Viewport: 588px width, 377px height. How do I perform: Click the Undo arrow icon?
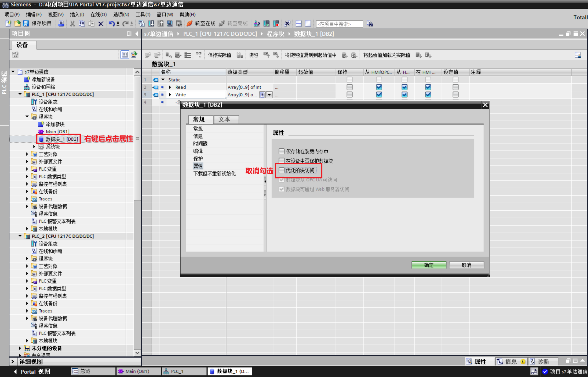click(111, 24)
